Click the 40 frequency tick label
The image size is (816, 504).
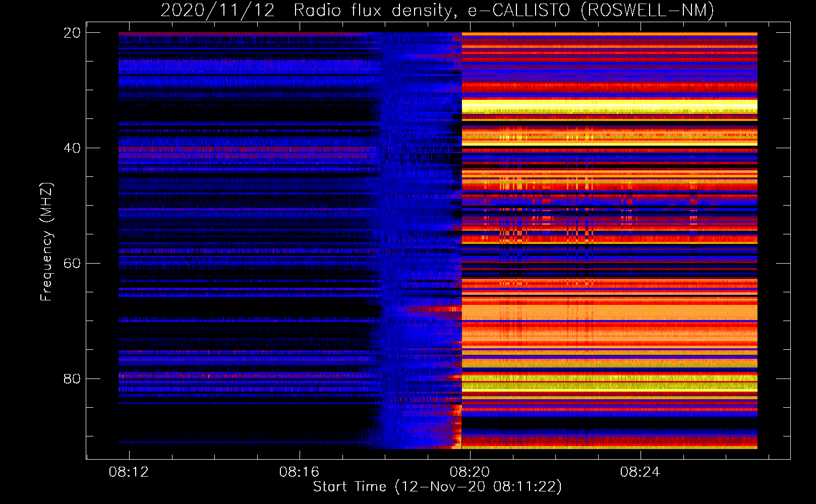(x=72, y=148)
